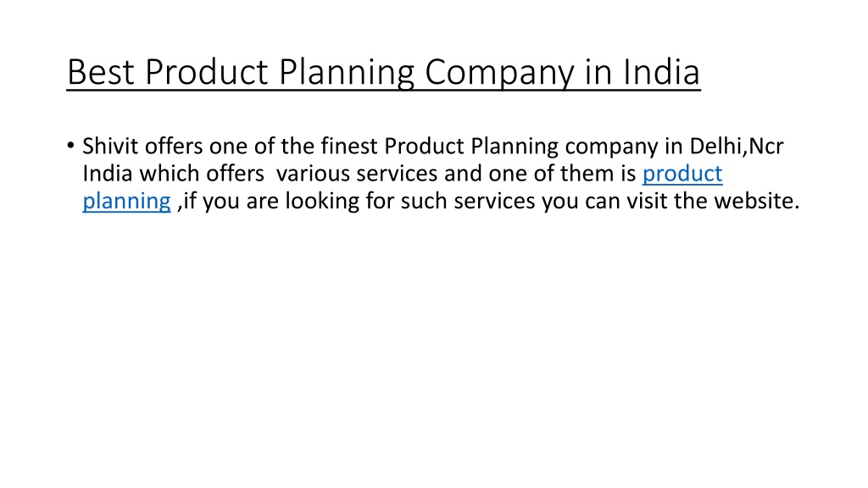Click the word "finest" in the bullet text
Viewport: 868px width, 488px height.
(x=349, y=146)
